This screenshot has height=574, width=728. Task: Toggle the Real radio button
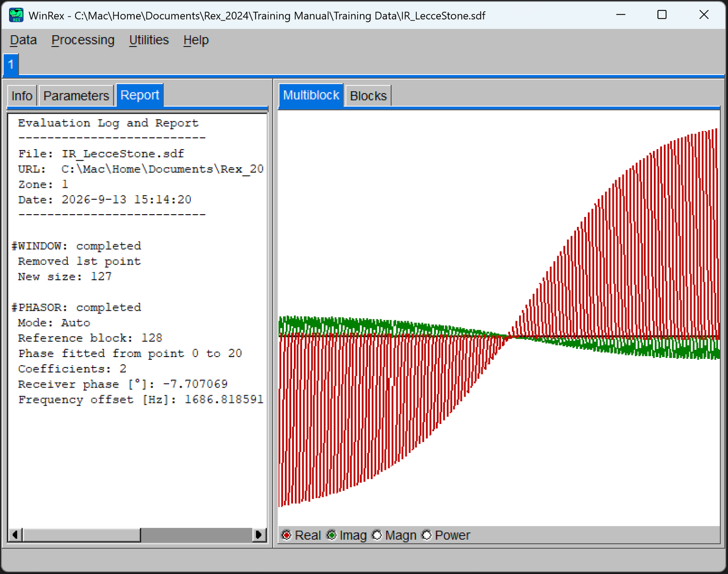tap(286, 535)
